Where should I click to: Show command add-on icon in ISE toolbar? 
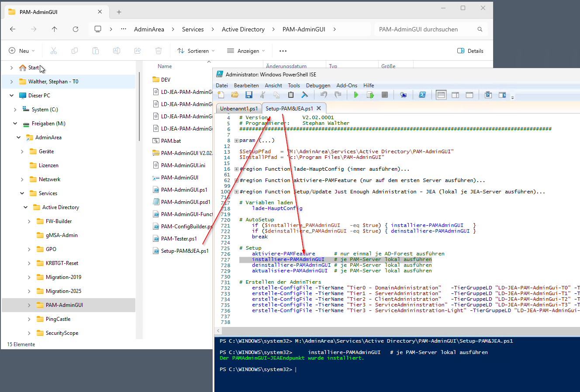click(x=502, y=95)
